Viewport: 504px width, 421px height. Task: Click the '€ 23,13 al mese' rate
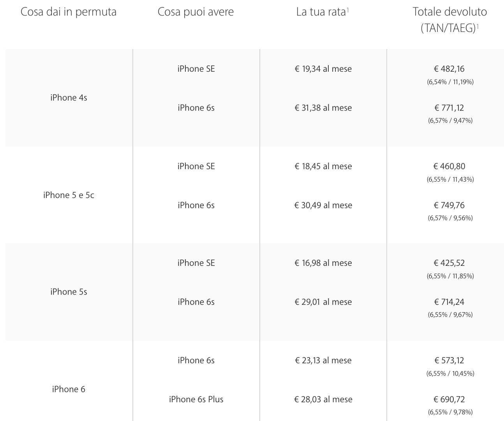(323, 360)
